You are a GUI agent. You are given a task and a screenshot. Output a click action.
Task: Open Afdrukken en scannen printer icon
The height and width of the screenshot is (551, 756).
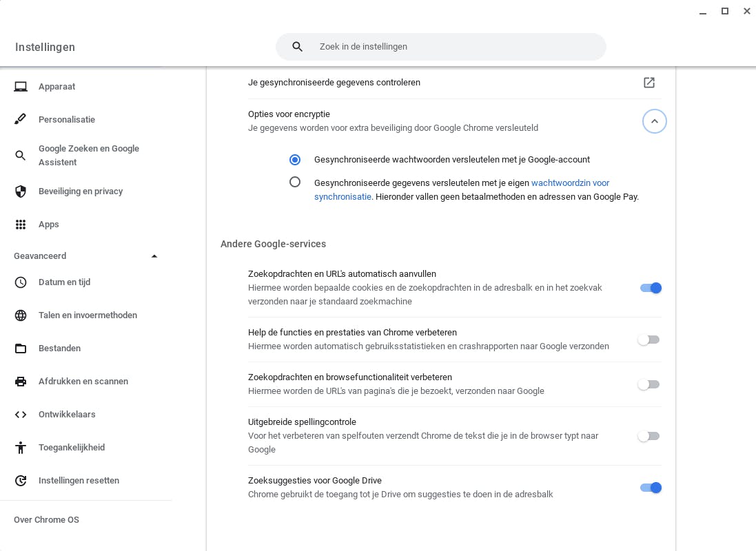click(21, 382)
